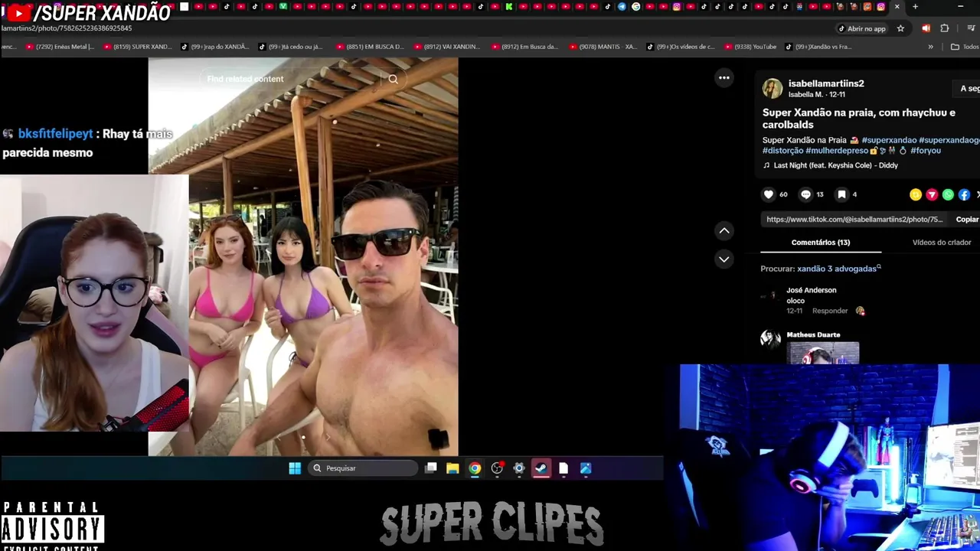The height and width of the screenshot is (551, 980).
Task: Open the #foryou hashtag
Action: point(926,151)
